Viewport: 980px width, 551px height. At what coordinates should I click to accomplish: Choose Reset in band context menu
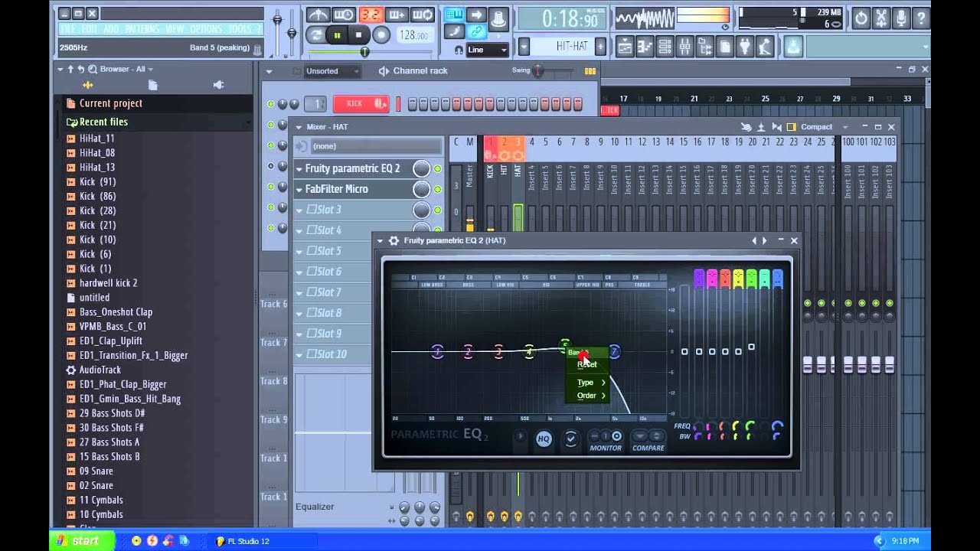pyautogui.click(x=587, y=364)
